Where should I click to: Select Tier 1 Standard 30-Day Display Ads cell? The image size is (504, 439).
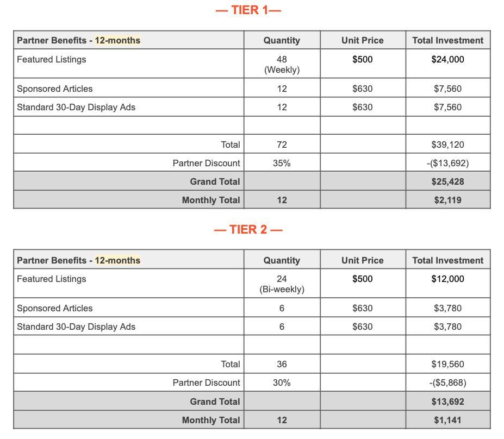click(128, 107)
